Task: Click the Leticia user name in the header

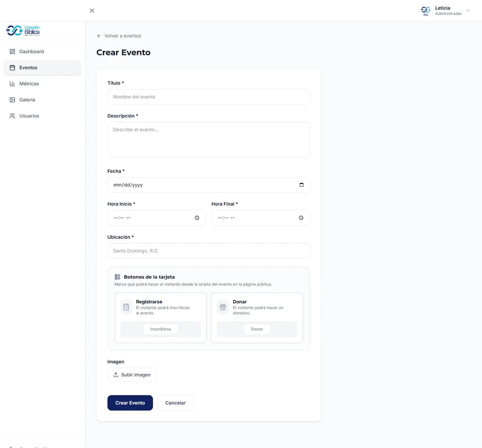Action: tap(443, 8)
